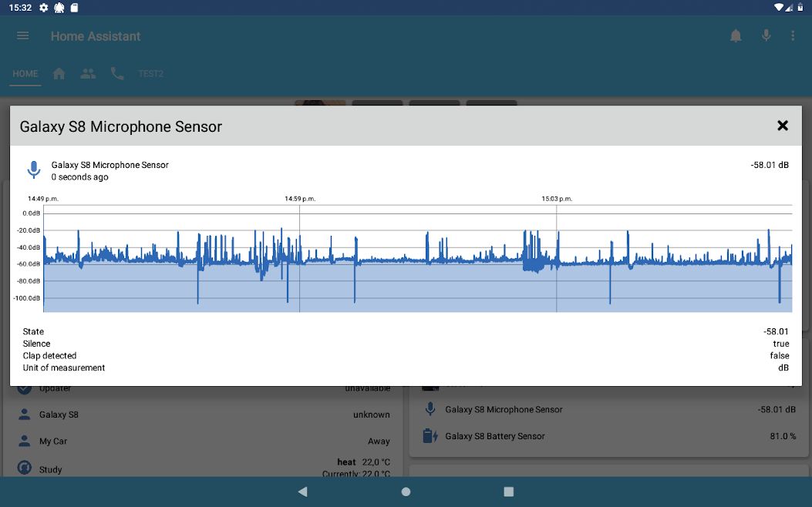Click the Wi-Fi status bar icon

coord(779,7)
